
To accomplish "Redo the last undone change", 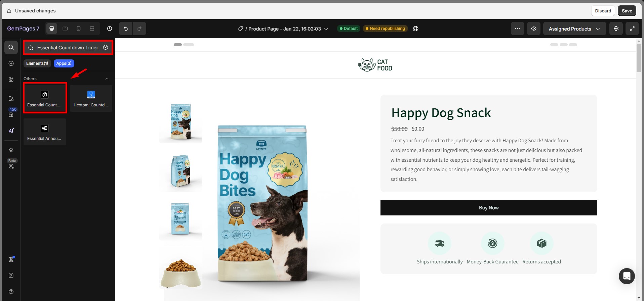I will [139, 29].
